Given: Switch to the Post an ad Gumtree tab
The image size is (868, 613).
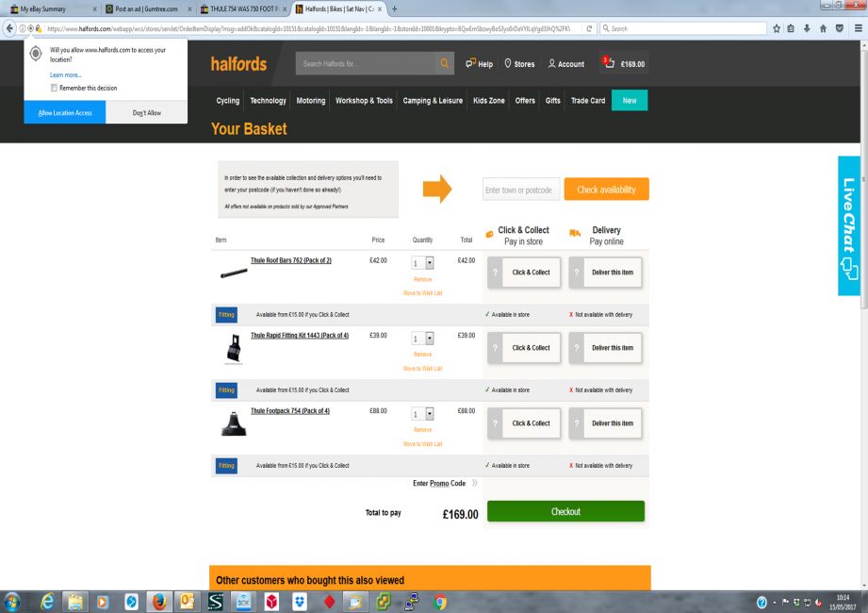Looking at the screenshot, I should [147, 8].
